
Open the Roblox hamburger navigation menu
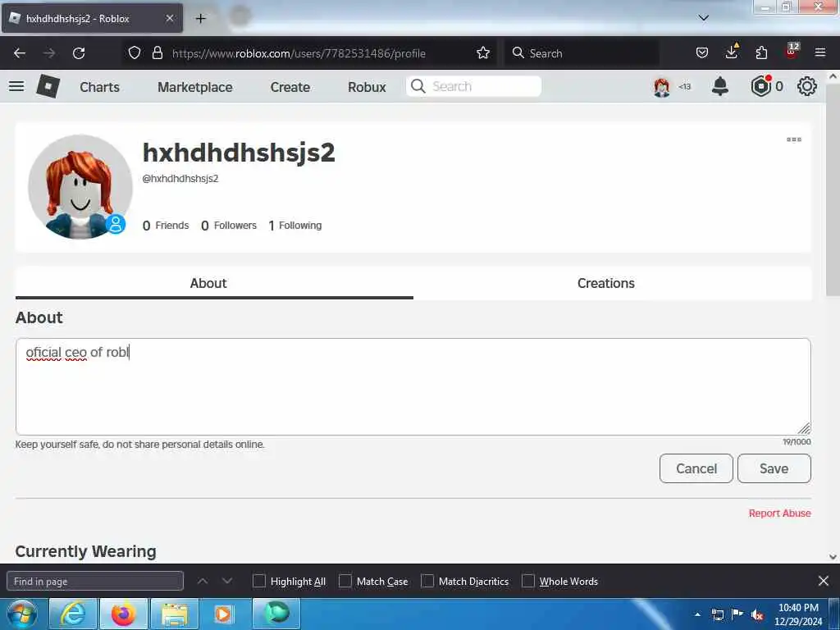(16, 86)
